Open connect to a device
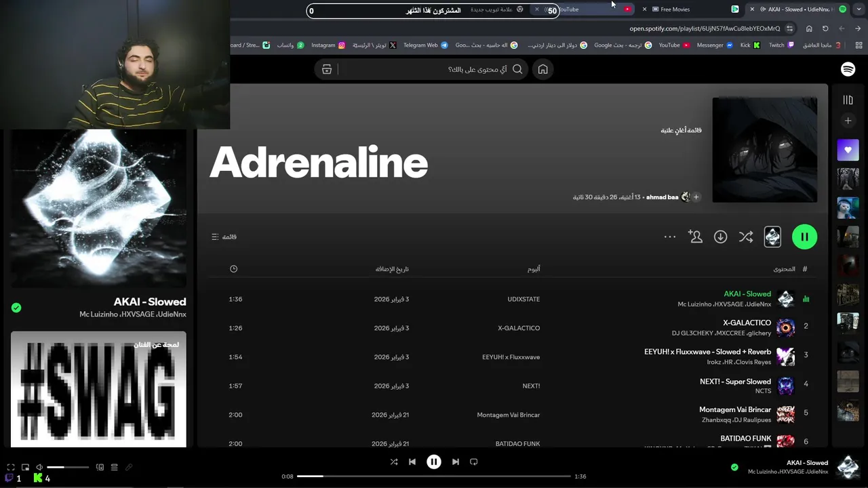The image size is (868, 488). coord(100,467)
